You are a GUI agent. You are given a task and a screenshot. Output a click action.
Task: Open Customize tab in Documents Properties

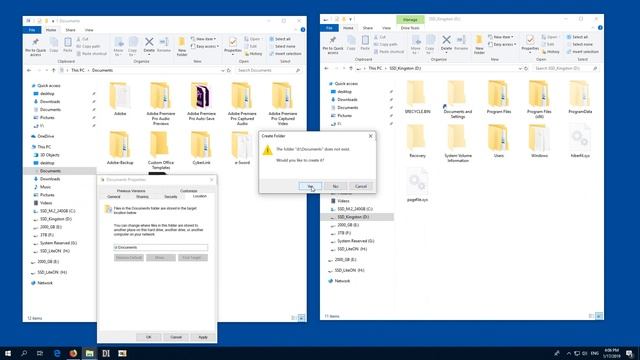click(189, 191)
